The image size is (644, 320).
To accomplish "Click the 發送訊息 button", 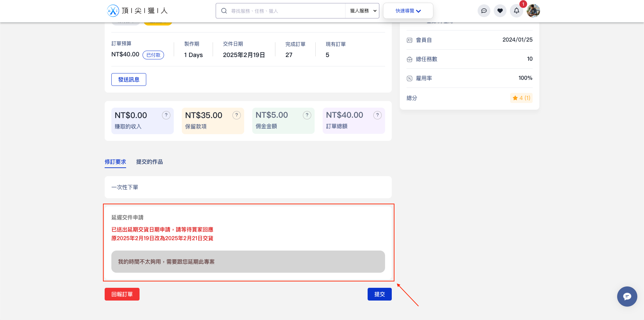I will pos(129,79).
